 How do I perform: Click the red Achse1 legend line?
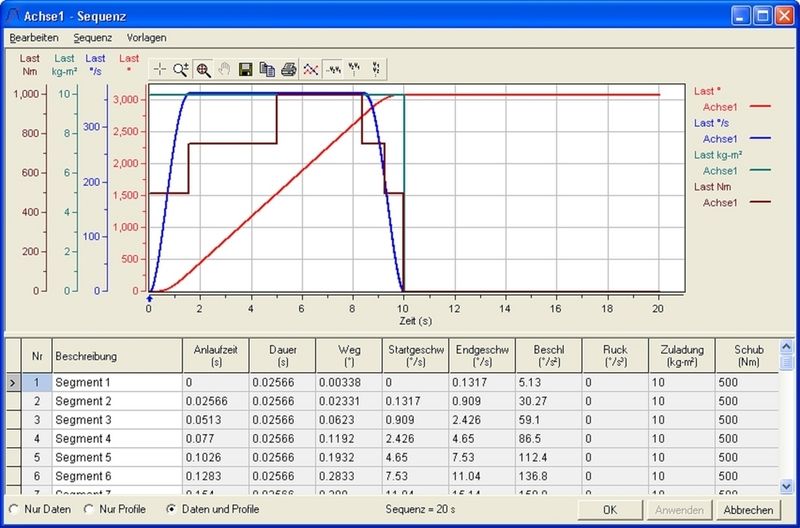[x=758, y=106]
